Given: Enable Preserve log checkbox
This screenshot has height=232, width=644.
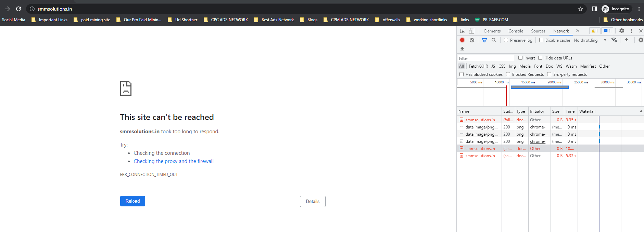Looking at the screenshot, I should [506, 40].
